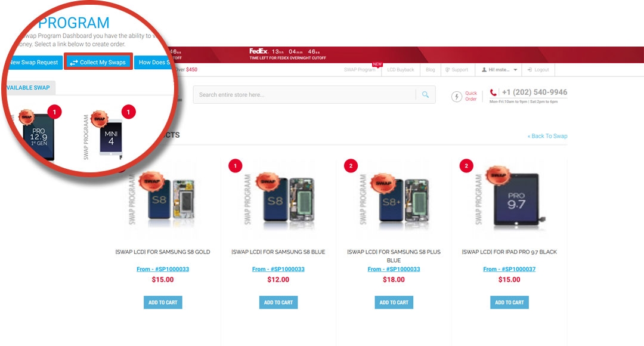The height and width of the screenshot is (346, 644).
Task: Open LCD Buyback menu item
Action: pos(401,70)
